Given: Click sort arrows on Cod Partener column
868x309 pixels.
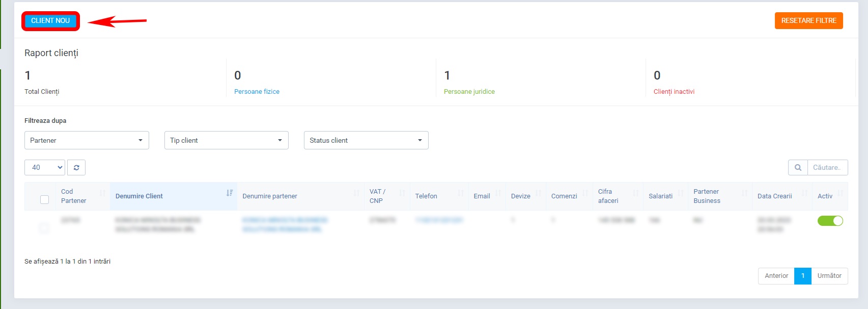Looking at the screenshot, I should click(103, 193).
